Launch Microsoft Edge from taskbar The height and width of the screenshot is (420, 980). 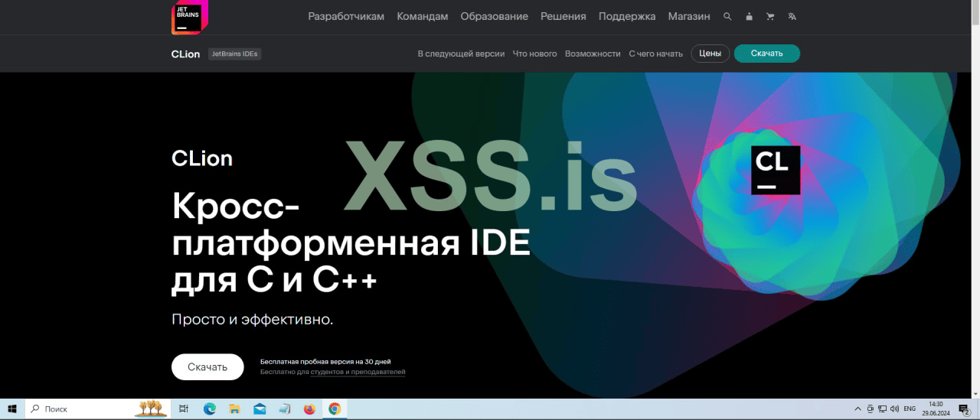(x=209, y=409)
